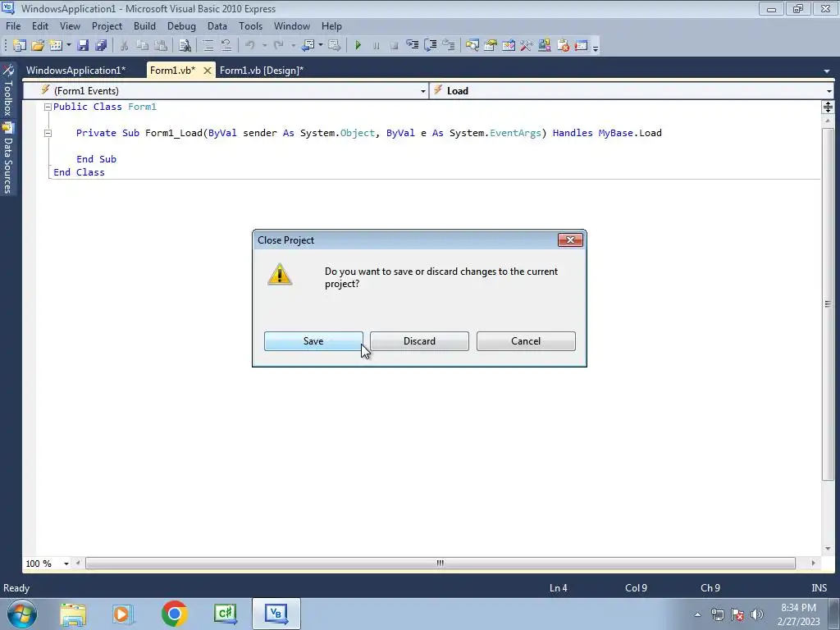Click the Stop Debugging square icon
The height and width of the screenshot is (630, 840).
coord(395,46)
